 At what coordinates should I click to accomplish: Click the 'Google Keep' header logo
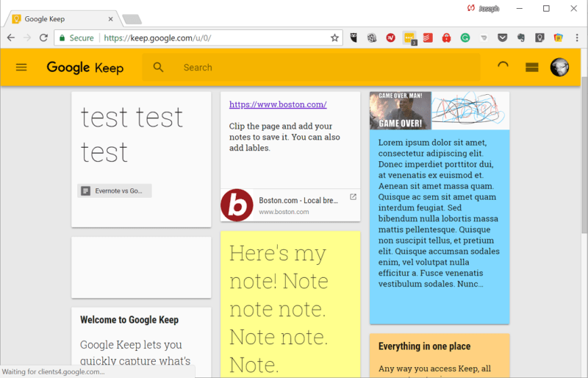click(85, 68)
